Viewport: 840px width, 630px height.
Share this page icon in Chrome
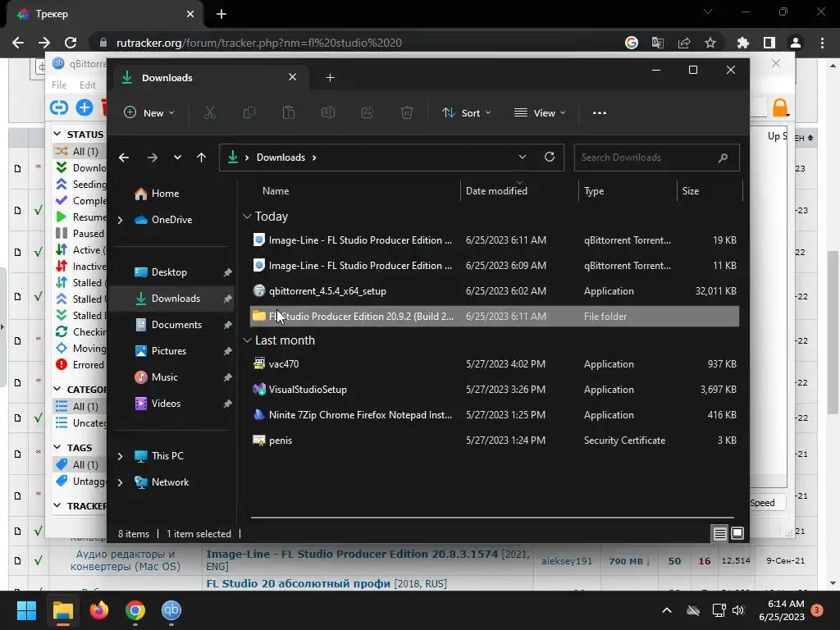684,43
